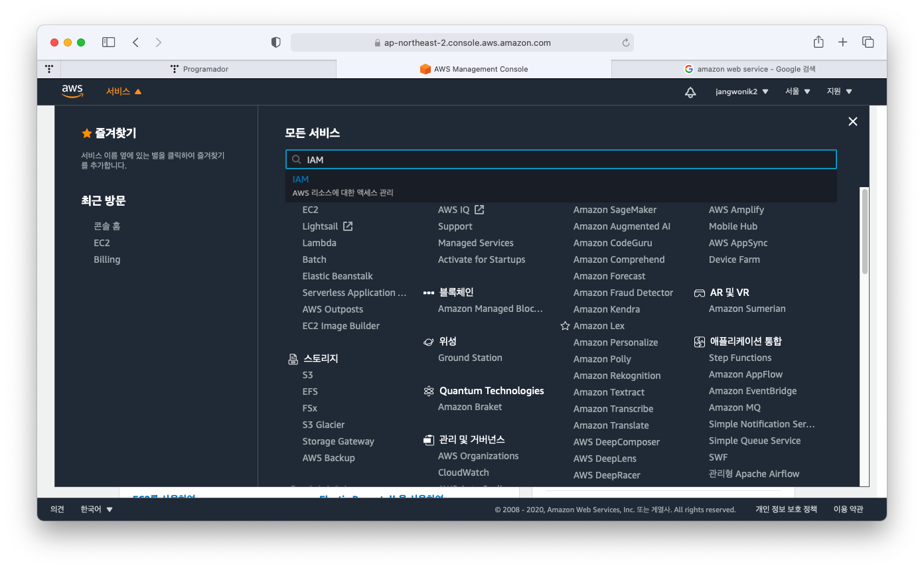Image resolution: width=924 pixels, height=570 pixels.
Task: Click the privacy shield icon in toolbar
Action: point(276,42)
